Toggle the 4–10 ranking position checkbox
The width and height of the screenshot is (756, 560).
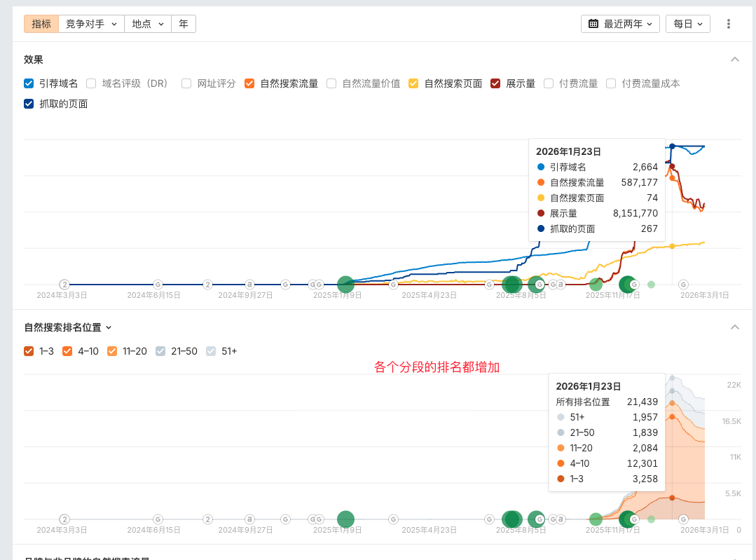(67, 351)
